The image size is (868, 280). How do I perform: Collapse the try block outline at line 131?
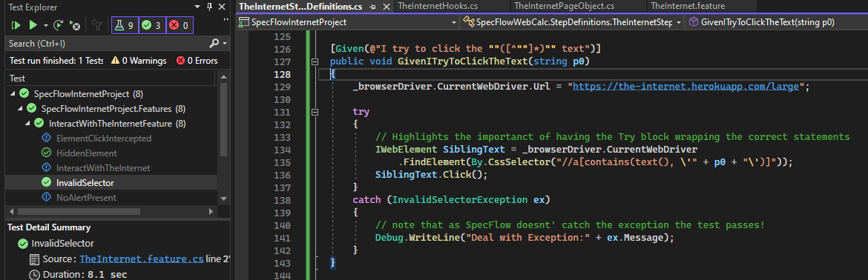(315, 112)
